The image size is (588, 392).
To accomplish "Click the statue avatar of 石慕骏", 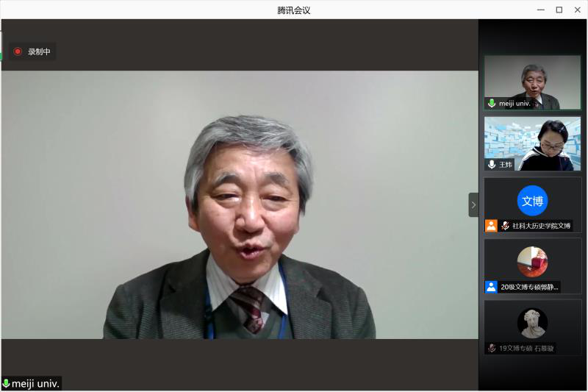I will 532,323.
